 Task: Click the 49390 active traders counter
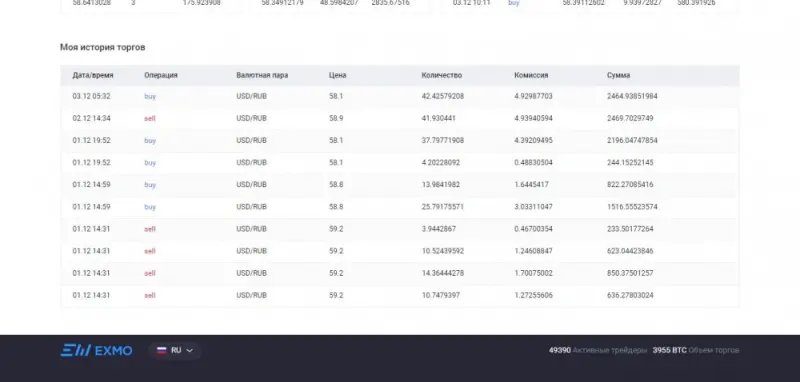pyautogui.click(x=598, y=350)
